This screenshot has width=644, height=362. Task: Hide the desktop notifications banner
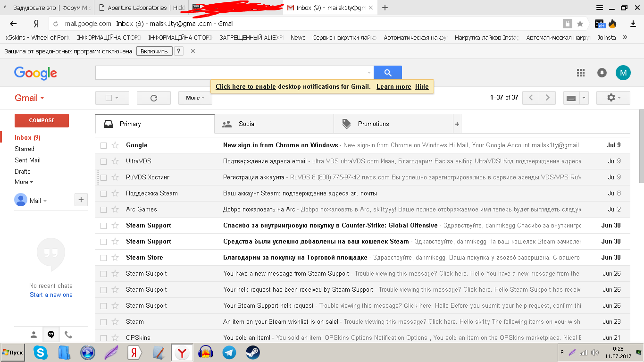pos(422,86)
